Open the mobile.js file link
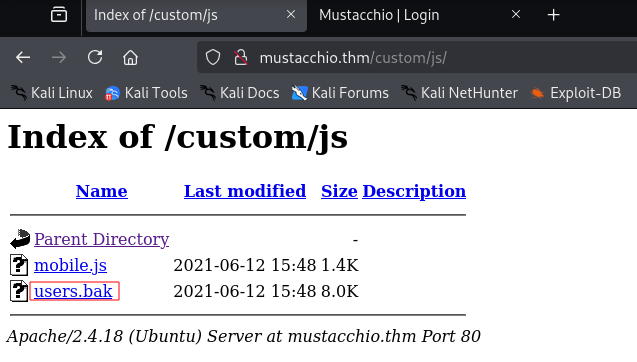 [x=70, y=265]
